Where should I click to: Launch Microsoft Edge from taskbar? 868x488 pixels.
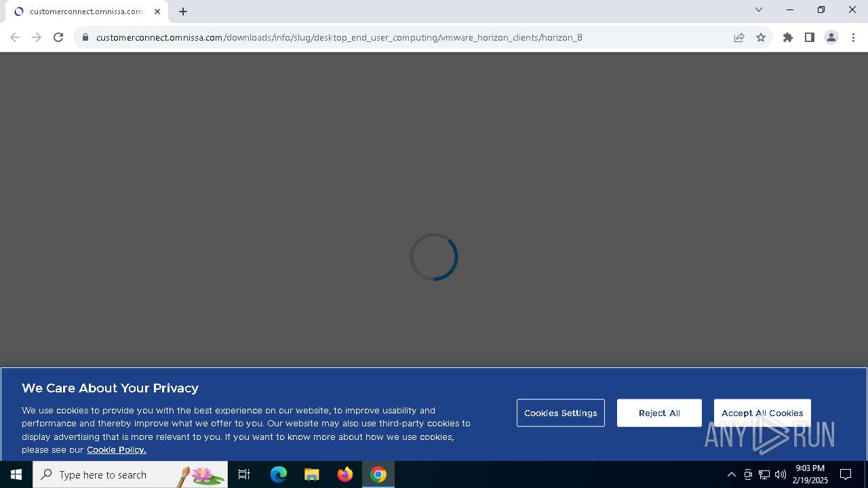(279, 474)
